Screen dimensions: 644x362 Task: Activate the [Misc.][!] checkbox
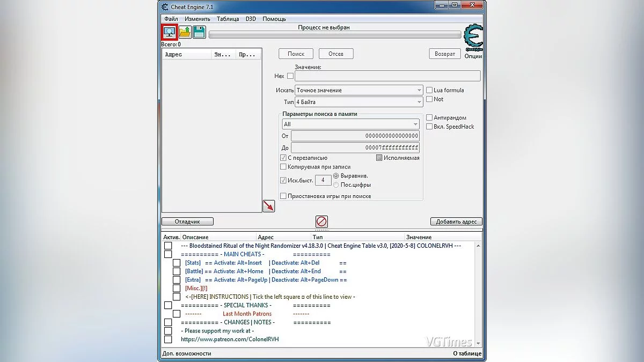pyautogui.click(x=177, y=288)
